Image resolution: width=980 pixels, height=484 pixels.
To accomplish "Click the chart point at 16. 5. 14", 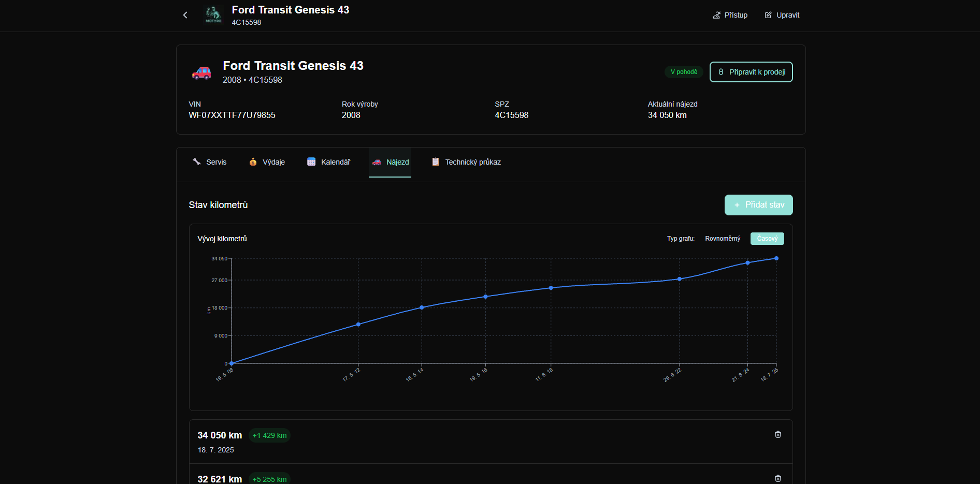I will (422, 307).
